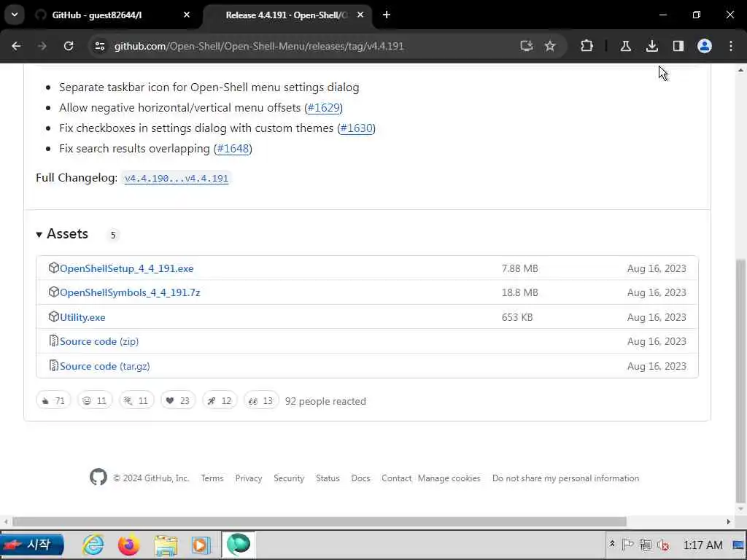The width and height of the screenshot is (747, 560).
Task: Launch Internet Explorer from taskbar
Action: (93, 545)
